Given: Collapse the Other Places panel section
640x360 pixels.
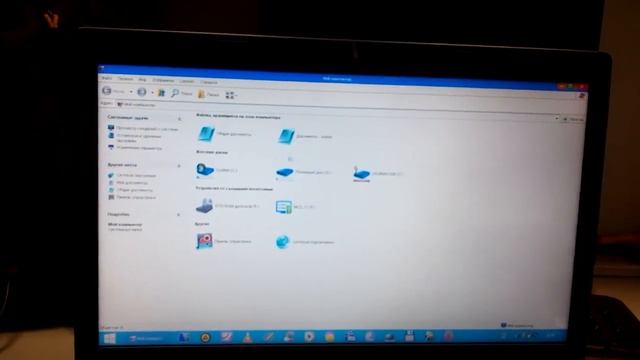Looking at the screenshot, I should (x=178, y=166).
